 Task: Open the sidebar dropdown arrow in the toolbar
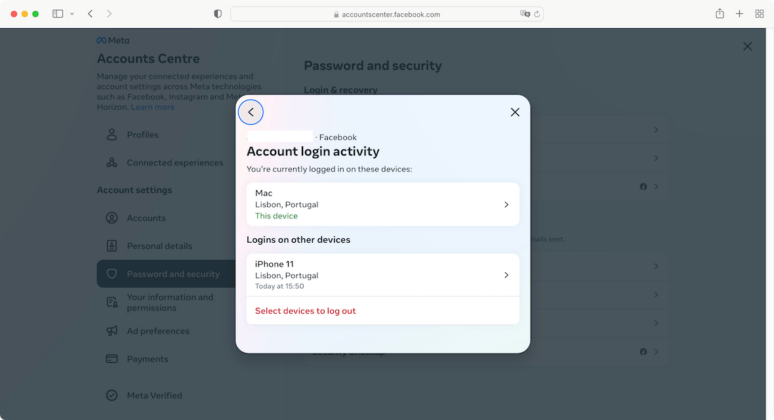coord(72,14)
